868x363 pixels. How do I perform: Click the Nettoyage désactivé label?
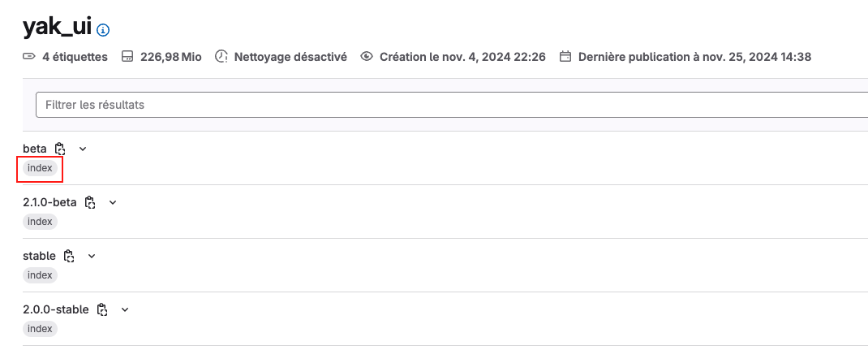coord(290,57)
